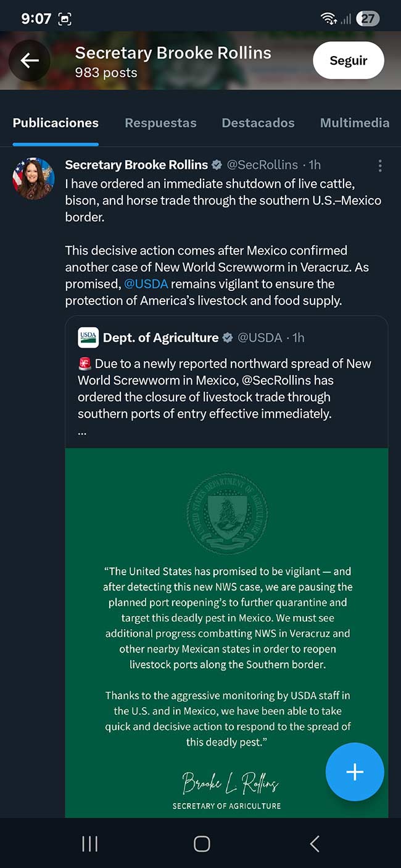Switch to the Respuestas tab

click(x=160, y=123)
